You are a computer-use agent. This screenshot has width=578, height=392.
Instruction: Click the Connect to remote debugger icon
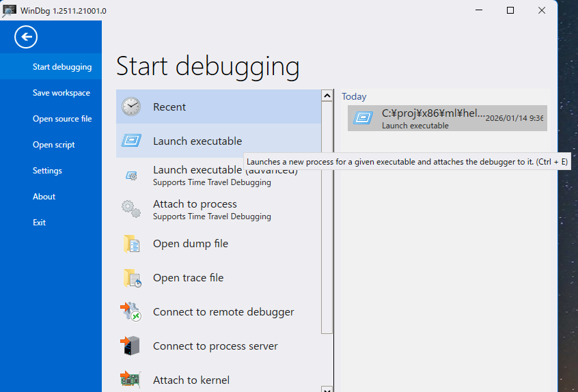coord(131,312)
